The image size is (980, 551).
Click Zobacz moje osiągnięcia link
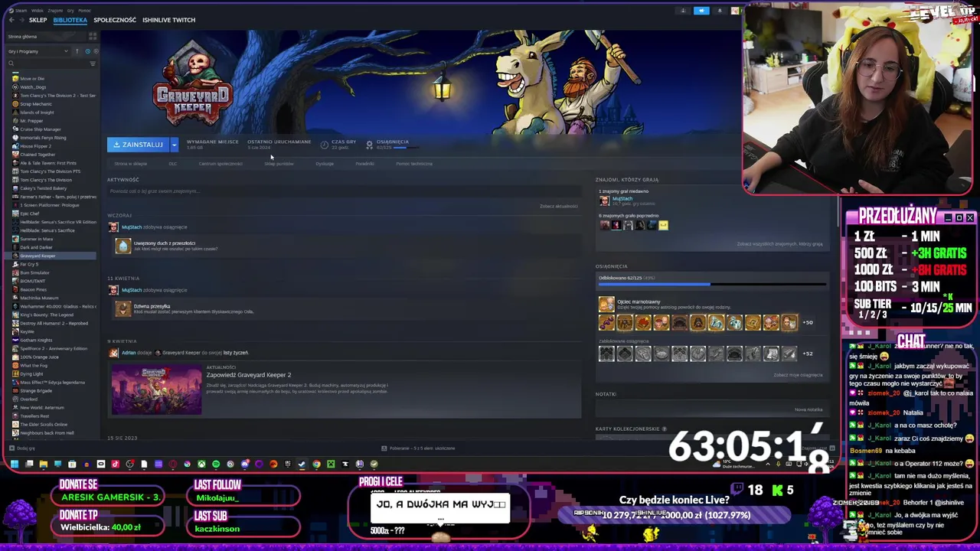pos(798,375)
